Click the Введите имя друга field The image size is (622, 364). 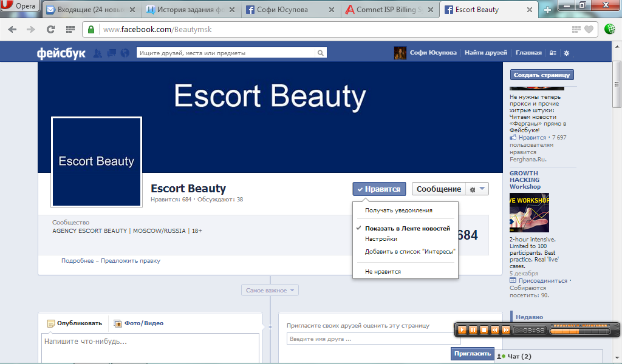374,339
